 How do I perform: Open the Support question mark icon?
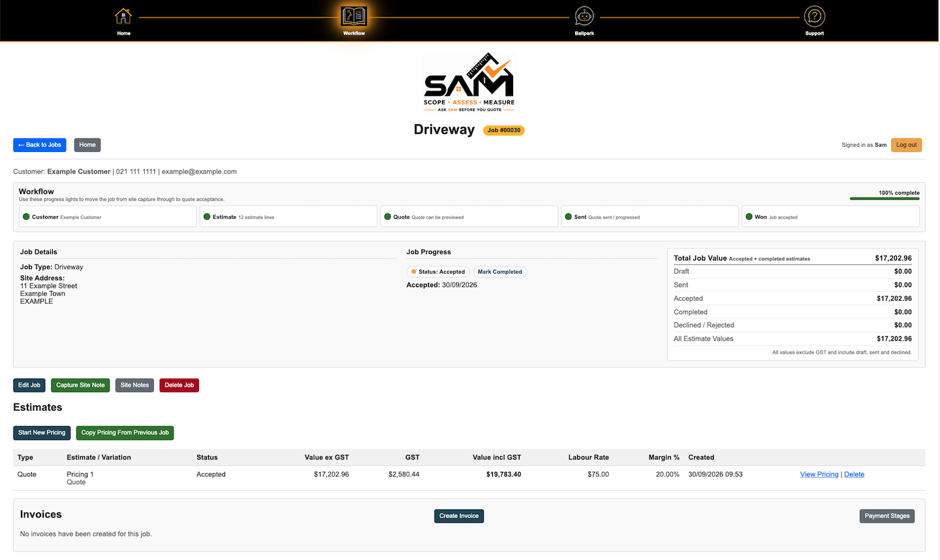[815, 16]
